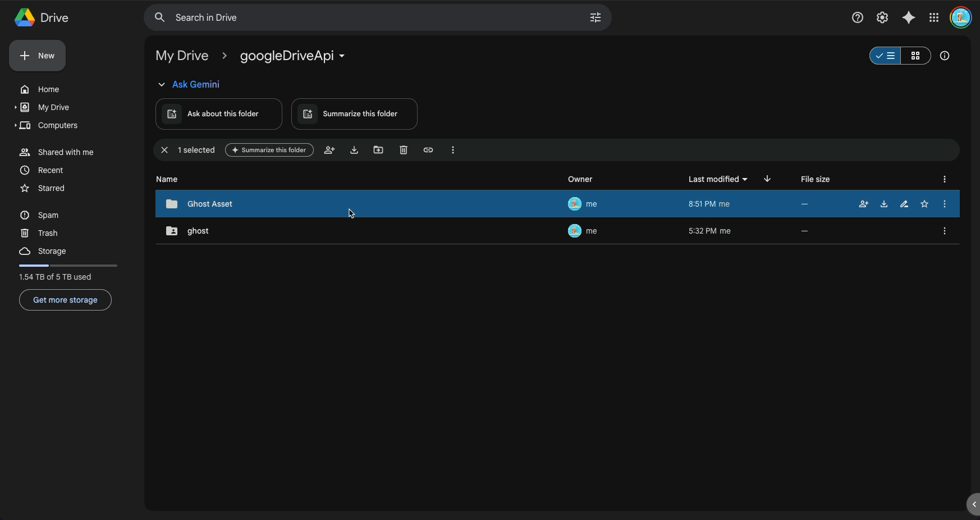Click the search magnifier icon
980x520 pixels.
(x=160, y=17)
